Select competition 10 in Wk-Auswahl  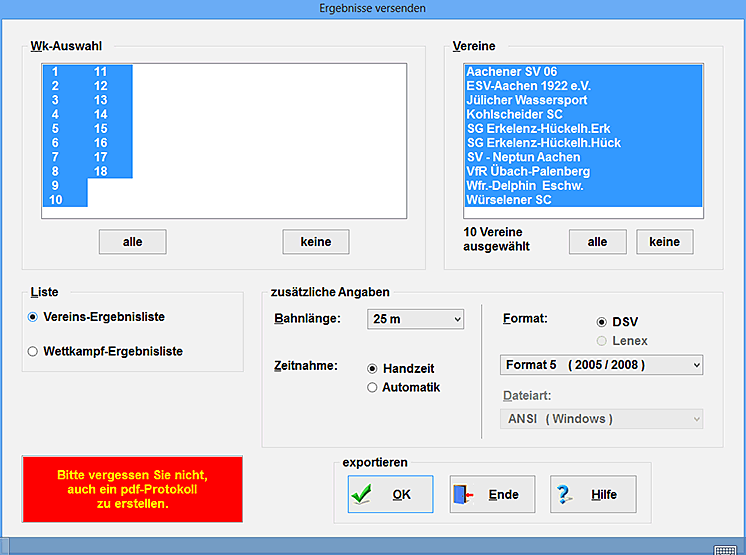point(56,200)
